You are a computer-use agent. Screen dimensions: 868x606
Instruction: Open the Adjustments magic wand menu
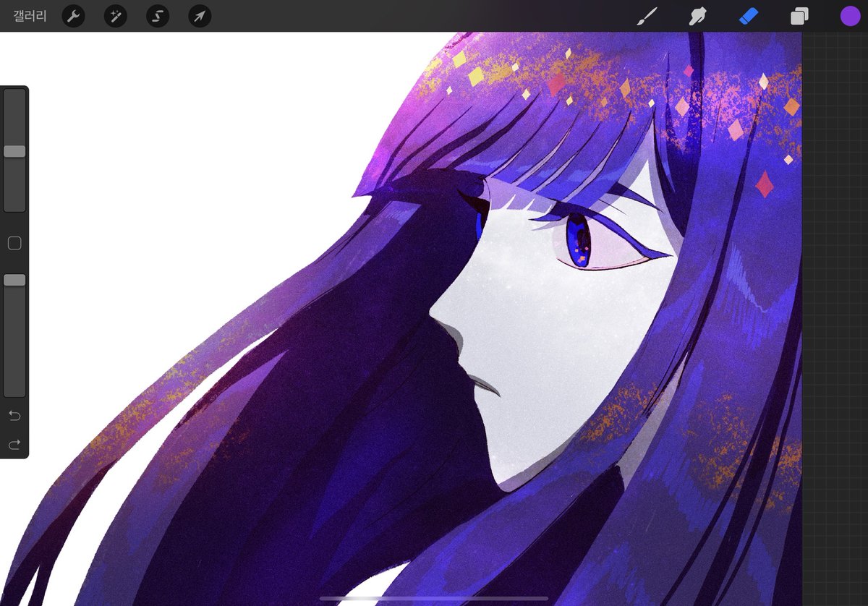tap(116, 16)
